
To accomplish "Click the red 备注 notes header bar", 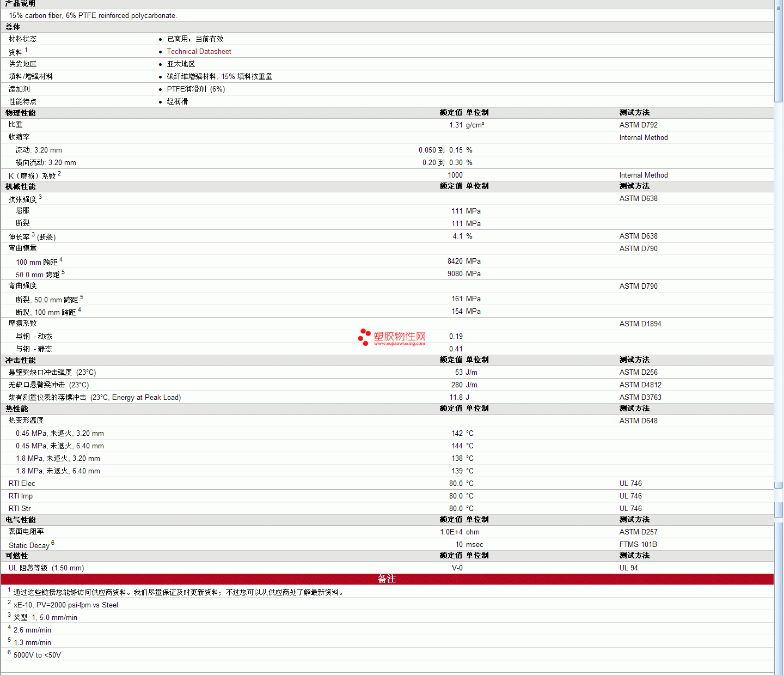I will (x=387, y=579).
